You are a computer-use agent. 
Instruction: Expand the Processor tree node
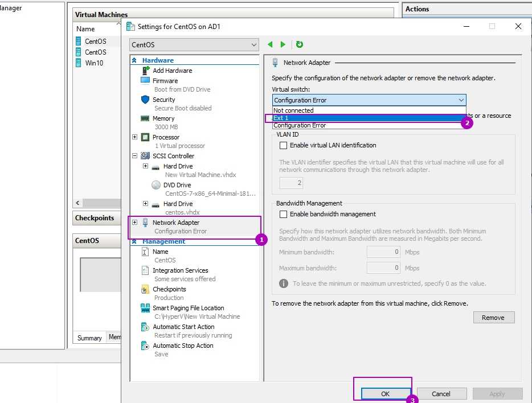pos(135,137)
